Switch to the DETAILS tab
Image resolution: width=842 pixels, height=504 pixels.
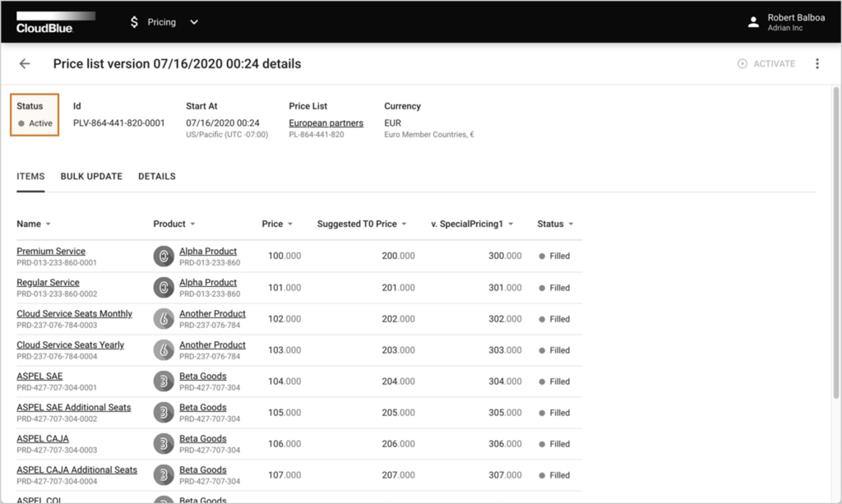click(156, 176)
